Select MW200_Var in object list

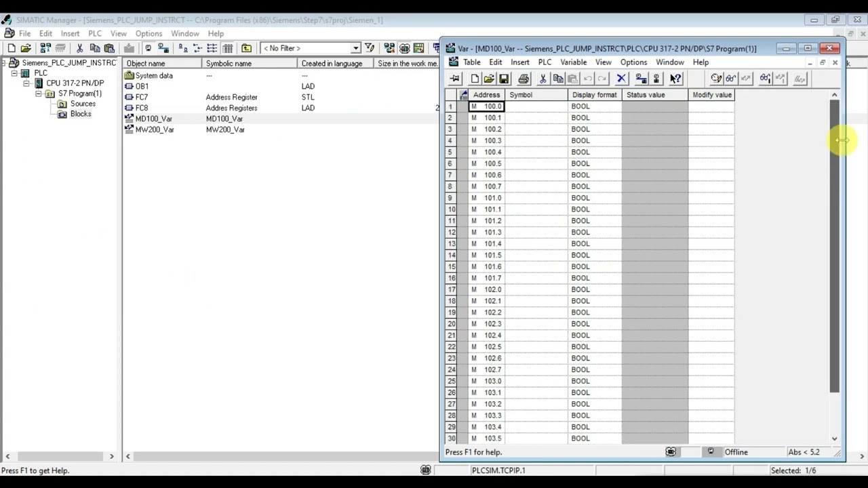[x=155, y=129]
